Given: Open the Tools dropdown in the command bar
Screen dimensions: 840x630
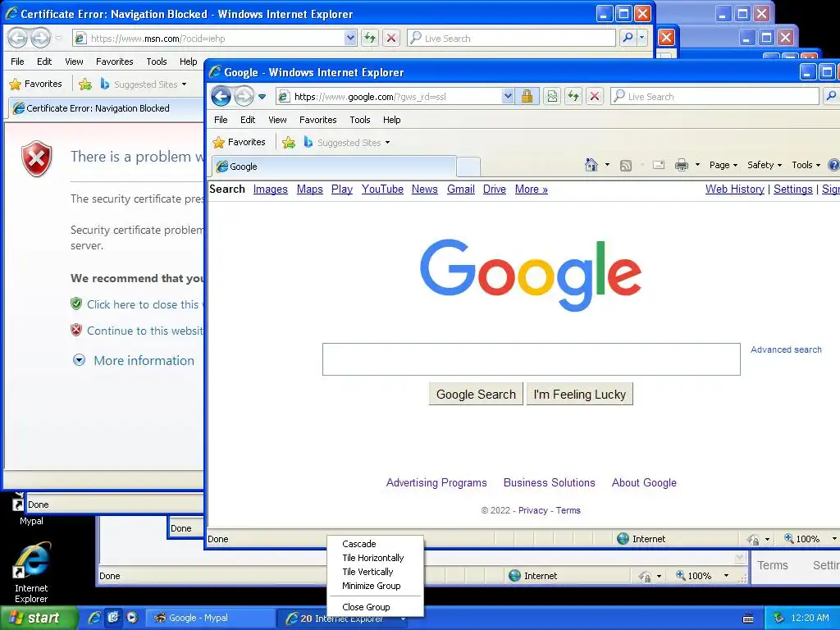Looking at the screenshot, I should [x=806, y=165].
